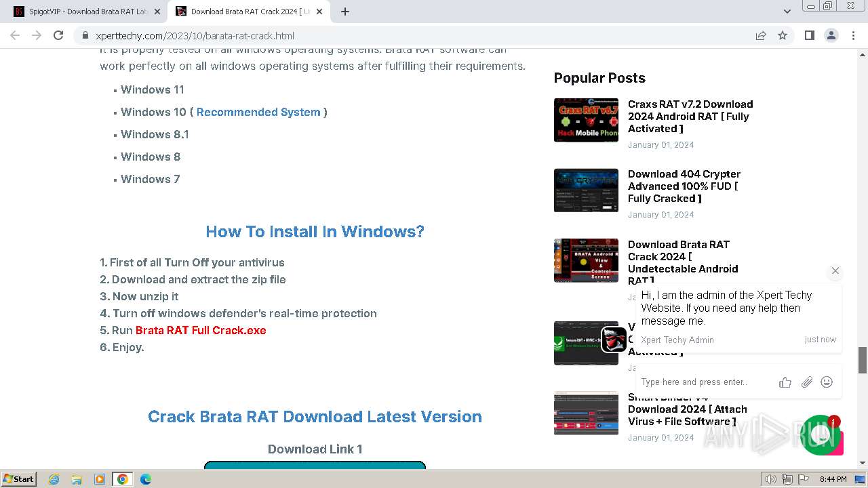
Task: Click the Popular Posts heading
Action: [599, 78]
